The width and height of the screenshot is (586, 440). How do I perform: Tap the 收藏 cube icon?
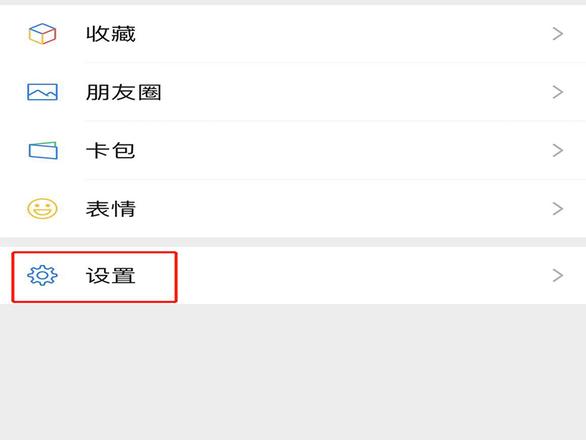(42, 34)
